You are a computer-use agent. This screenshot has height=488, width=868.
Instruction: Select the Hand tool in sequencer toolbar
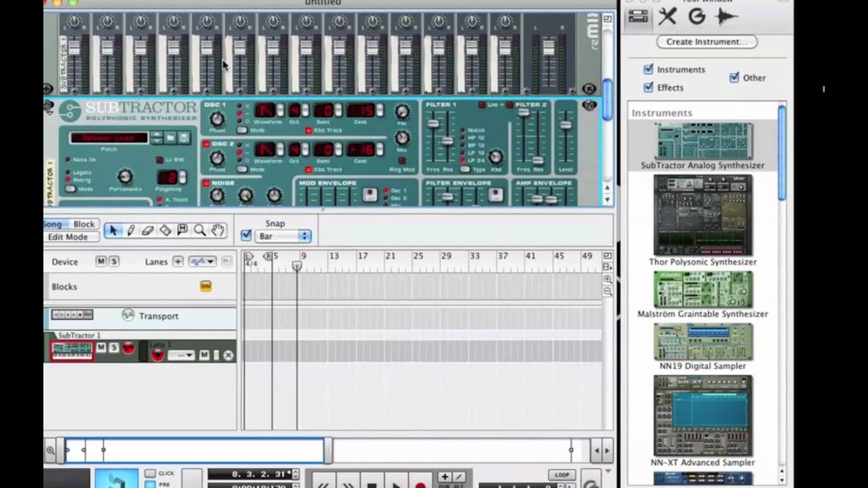(x=218, y=230)
